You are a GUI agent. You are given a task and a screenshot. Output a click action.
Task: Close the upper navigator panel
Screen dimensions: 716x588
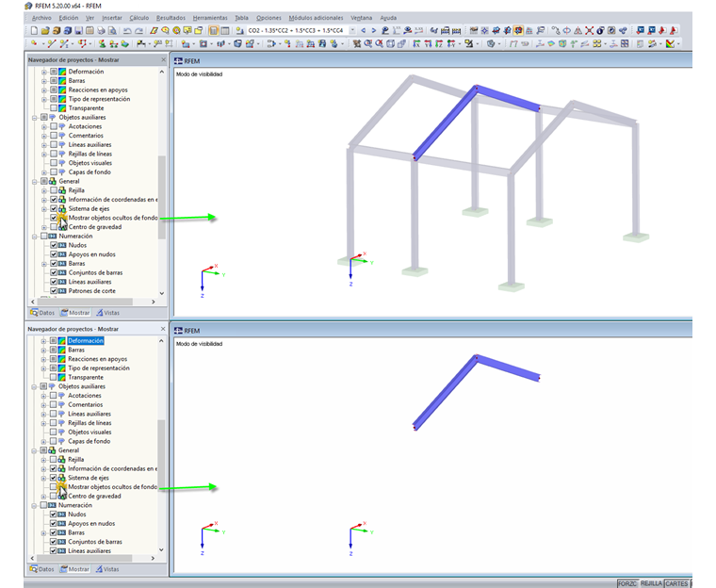164,60
